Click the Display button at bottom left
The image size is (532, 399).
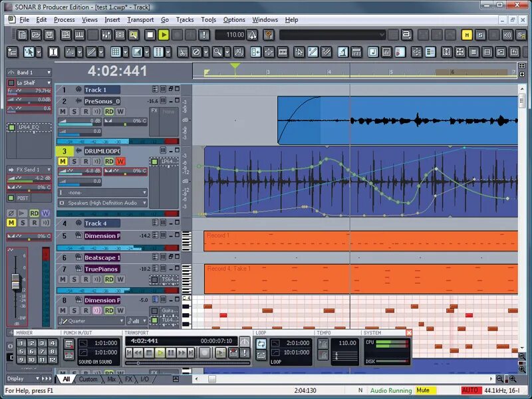(x=23, y=378)
